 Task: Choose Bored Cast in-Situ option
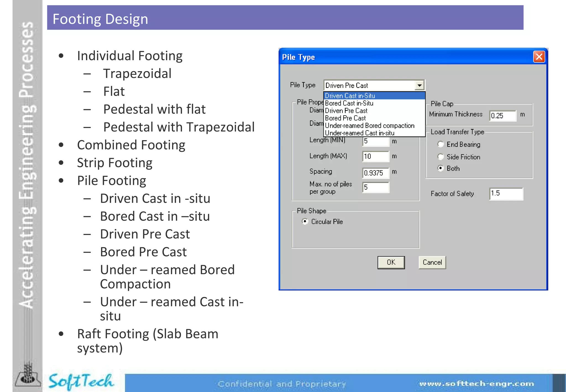349,103
